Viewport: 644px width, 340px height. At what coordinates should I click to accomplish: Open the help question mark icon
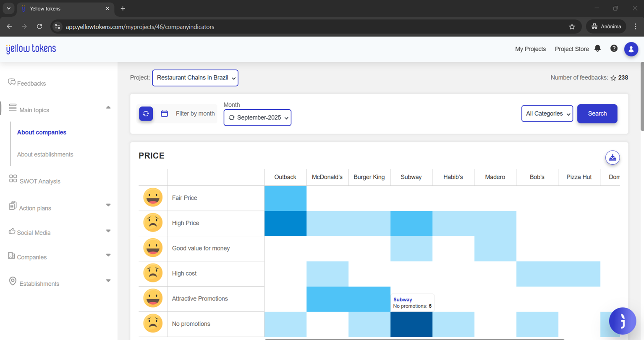click(x=614, y=49)
